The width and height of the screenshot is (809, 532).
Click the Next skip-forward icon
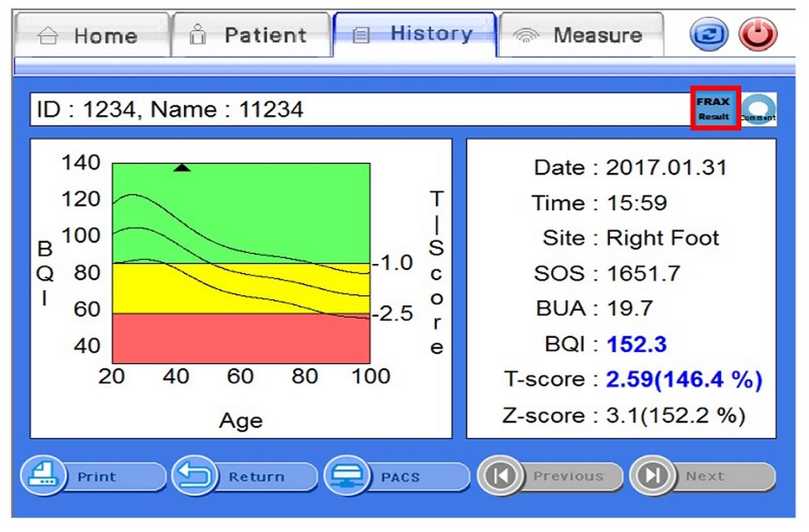[652, 475]
